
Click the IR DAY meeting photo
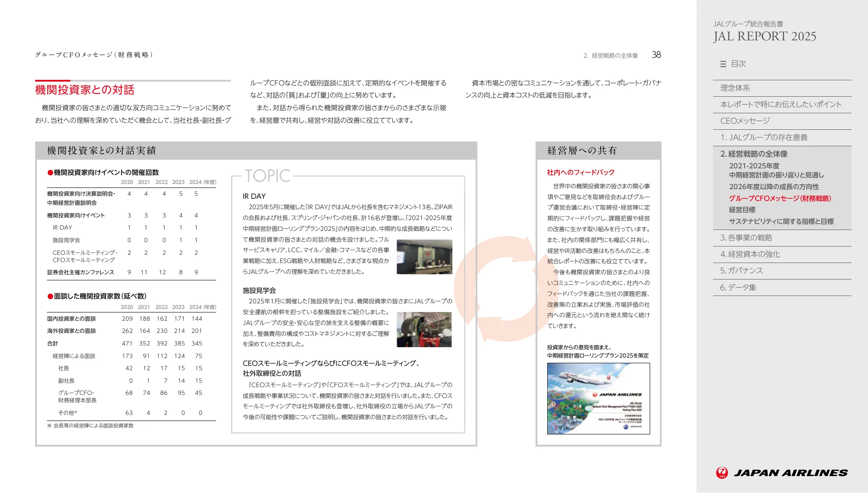coord(424,257)
